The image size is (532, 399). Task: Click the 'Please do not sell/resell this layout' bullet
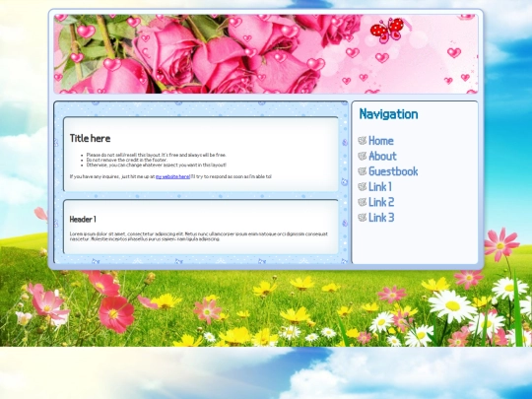point(156,155)
